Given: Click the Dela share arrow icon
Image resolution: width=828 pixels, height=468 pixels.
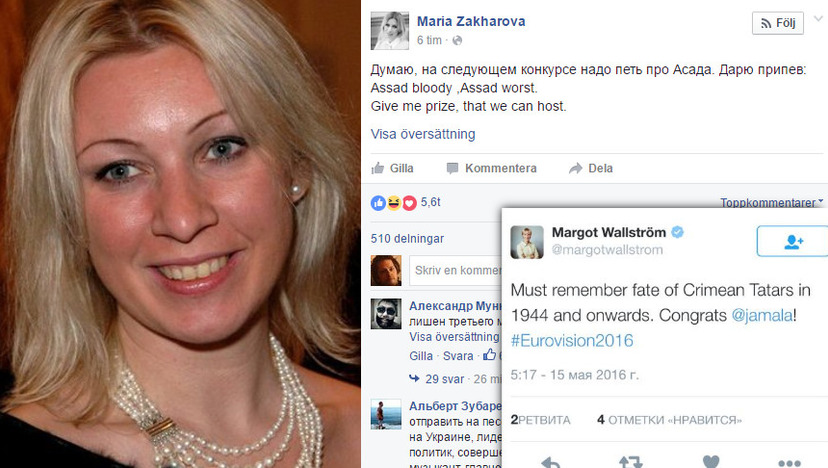Looking at the screenshot, I should 575,169.
